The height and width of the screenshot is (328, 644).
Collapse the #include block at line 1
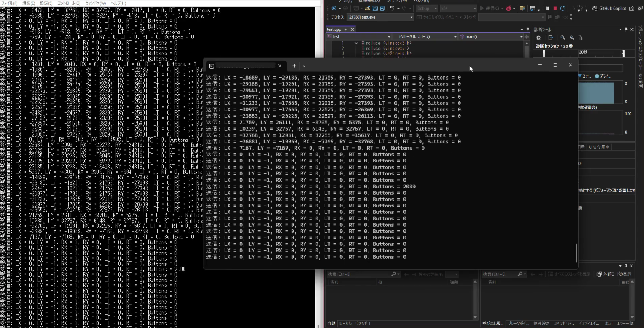point(356,43)
